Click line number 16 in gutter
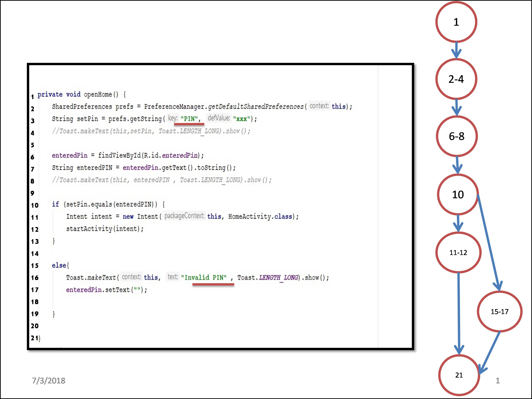 tap(35, 278)
